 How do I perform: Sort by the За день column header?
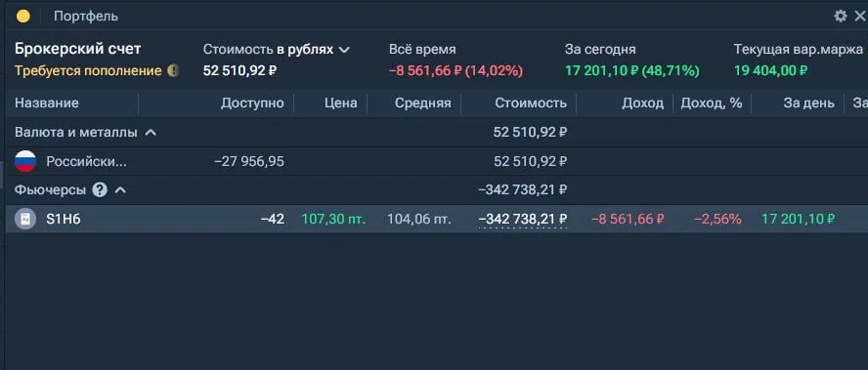(x=808, y=103)
